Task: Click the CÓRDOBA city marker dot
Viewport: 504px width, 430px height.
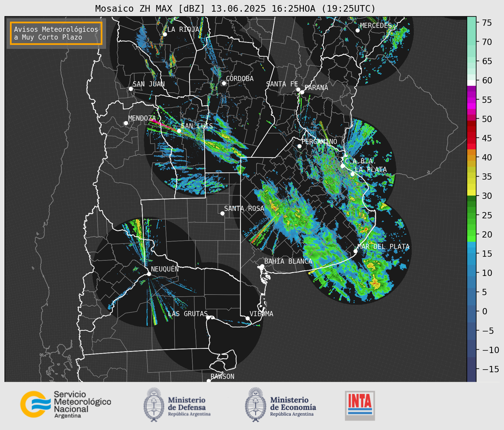Action: 224,83
